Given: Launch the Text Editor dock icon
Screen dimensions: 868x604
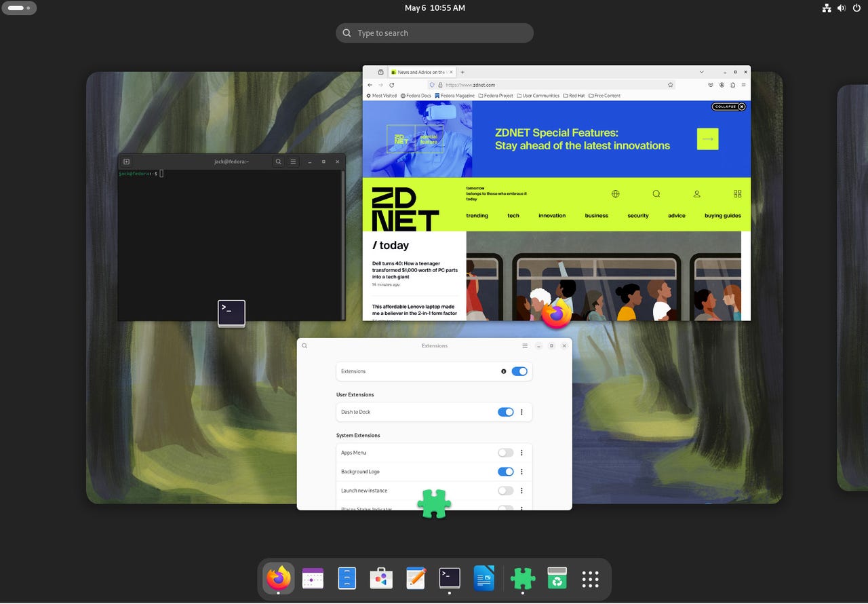Looking at the screenshot, I should tap(416, 578).
